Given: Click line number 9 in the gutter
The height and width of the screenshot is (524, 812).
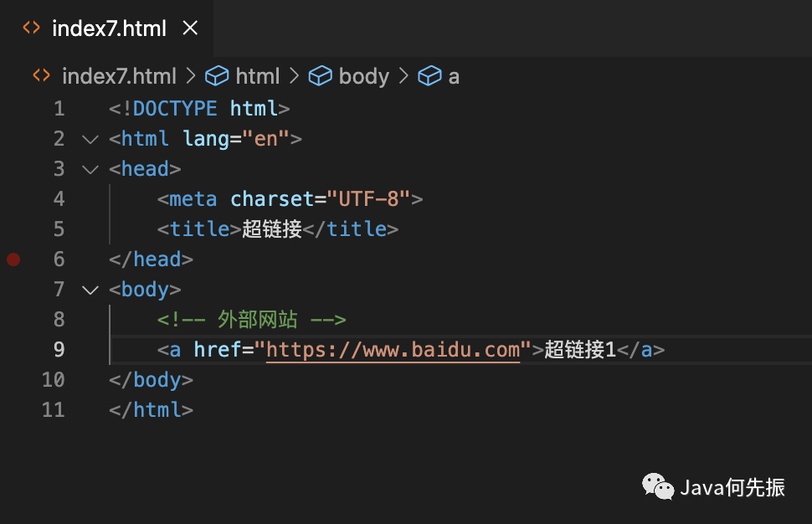Looking at the screenshot, I should coord(59,350).
